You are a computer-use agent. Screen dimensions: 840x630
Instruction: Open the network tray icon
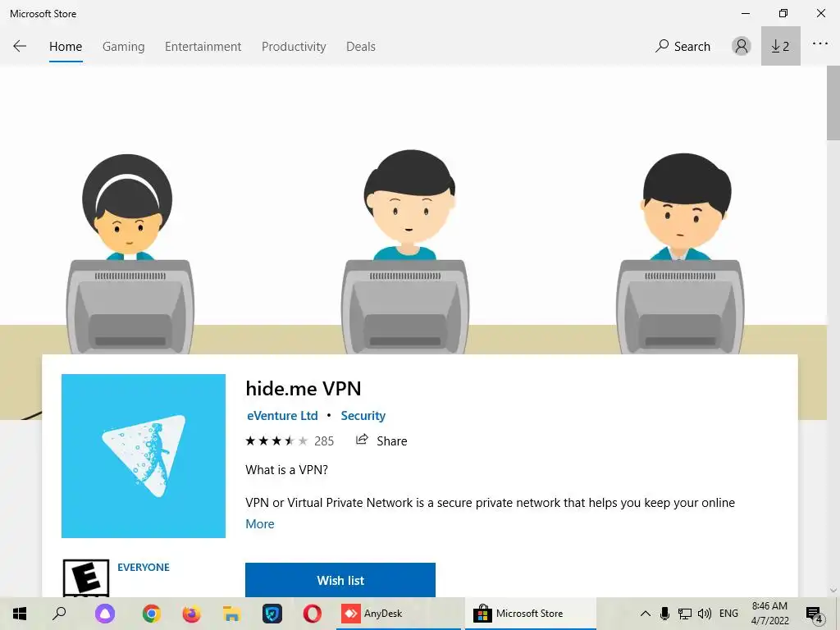[x=685, y=614]
